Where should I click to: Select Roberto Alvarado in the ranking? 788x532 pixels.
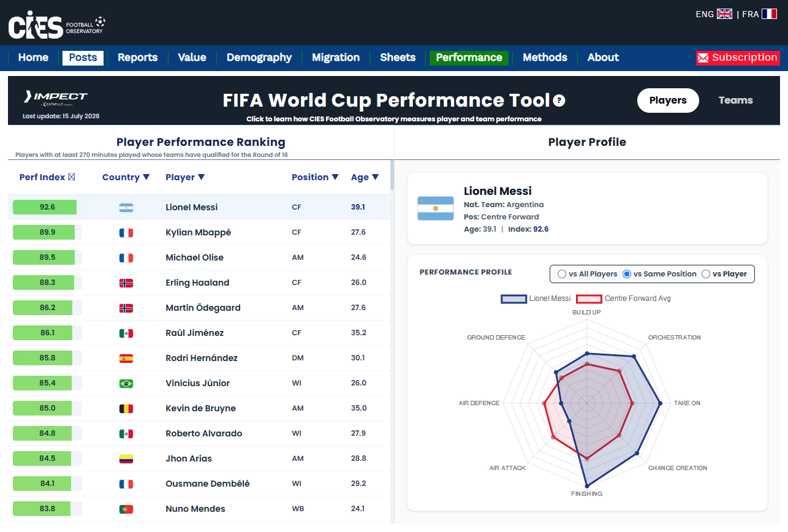coord(199,433)
